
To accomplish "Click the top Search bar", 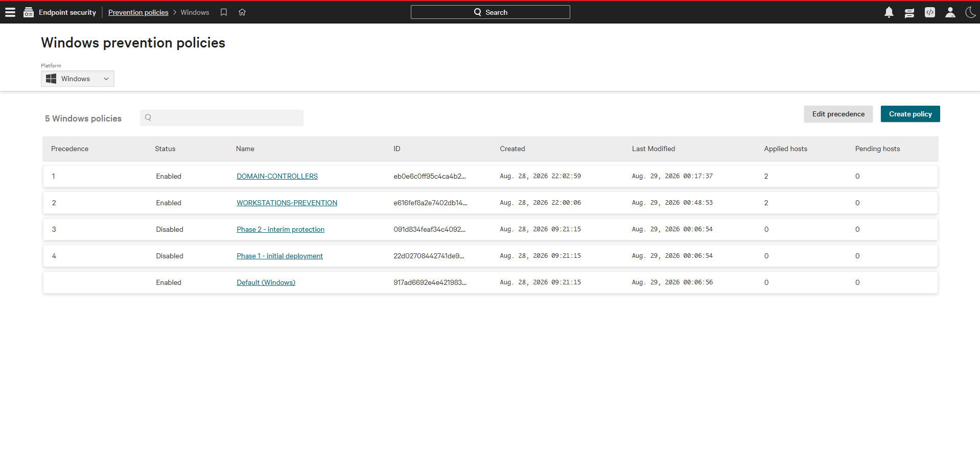I will click(491, 12).
